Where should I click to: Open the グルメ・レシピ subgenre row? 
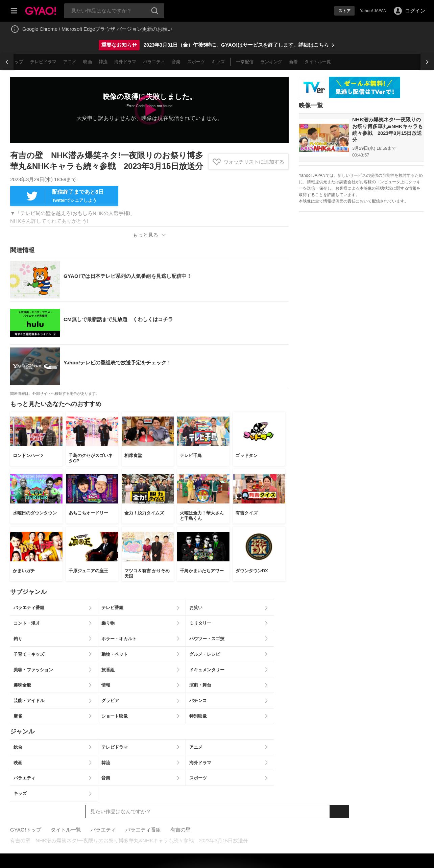click(x=230, y=654)
